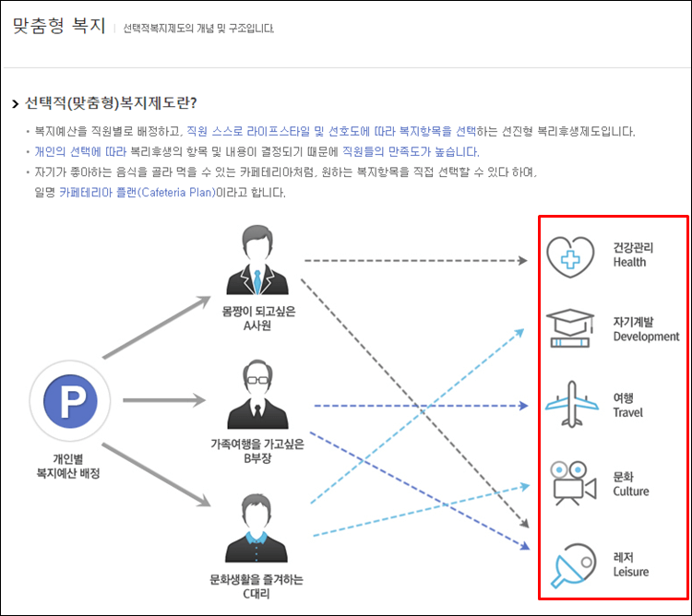Viewport: 692px width, 616px height.
Task: Click the 건강관리 Health label
Action: (633, 255)
